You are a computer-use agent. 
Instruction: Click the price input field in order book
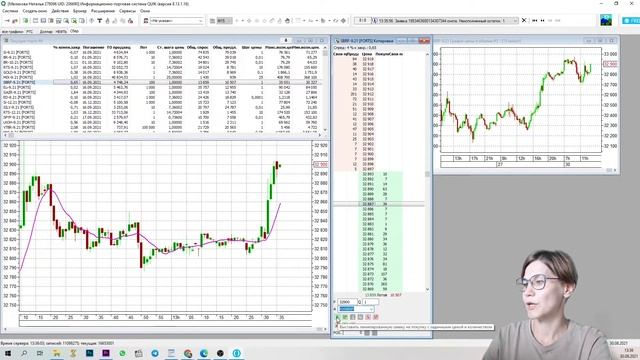[x=348, y=302]
